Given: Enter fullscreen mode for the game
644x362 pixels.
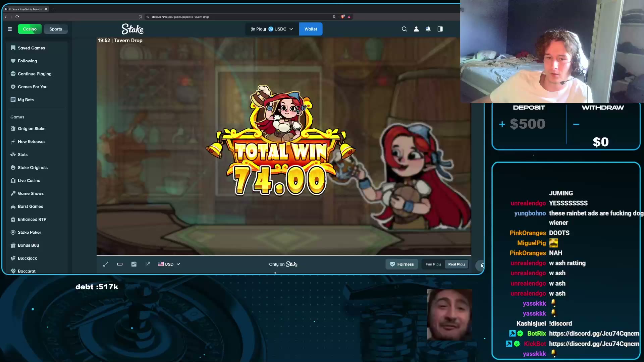Looking at the screenshot, I should pyautogui.click(x=106, y=264).
